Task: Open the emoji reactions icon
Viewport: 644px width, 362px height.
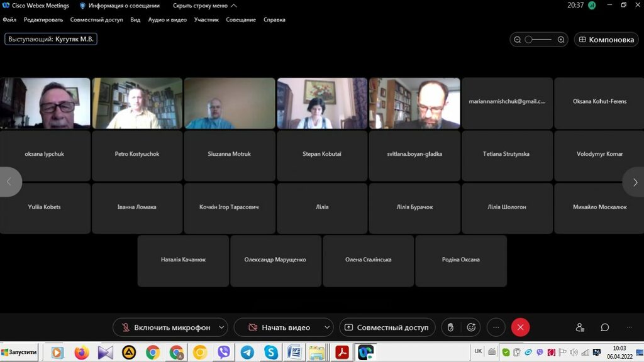Action: point(471,327)
